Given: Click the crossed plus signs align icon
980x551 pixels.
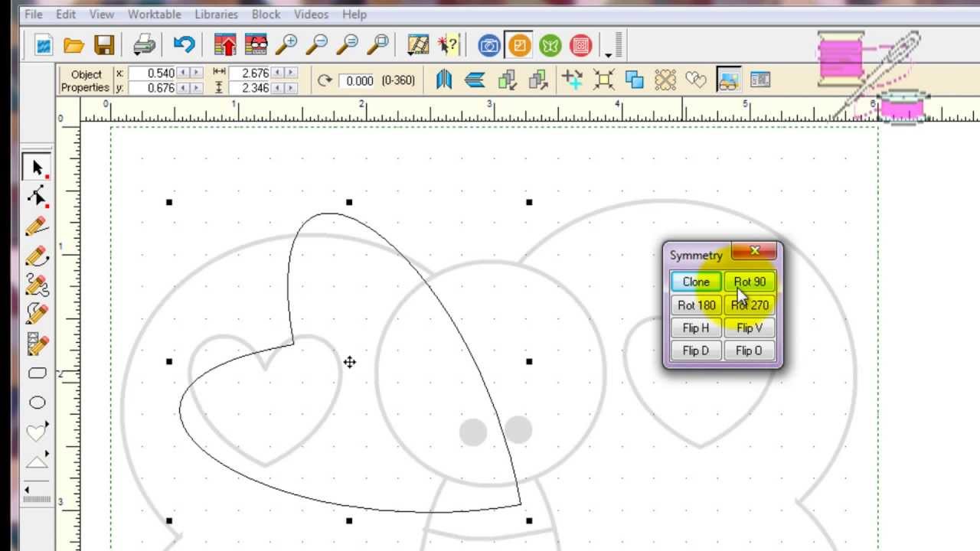Looking at the screenshot, I should 572,80.
